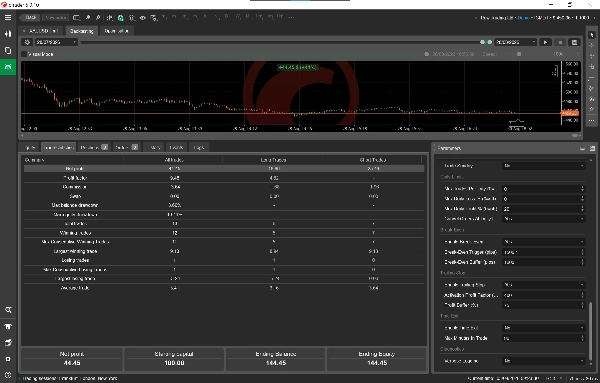This screenshot has width=600, height=383.
Task: Click the chart layout icon in toolbar
Action: [x=77, y=18]
